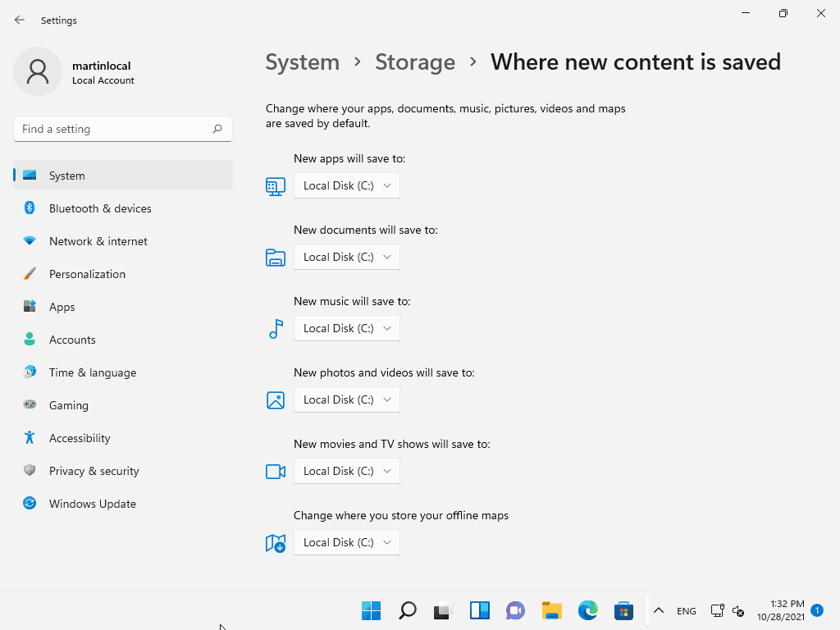Click the Windows Update icon in the sidebar
The width and height of the screenshot is (840, 630).
tap(30, 504)
